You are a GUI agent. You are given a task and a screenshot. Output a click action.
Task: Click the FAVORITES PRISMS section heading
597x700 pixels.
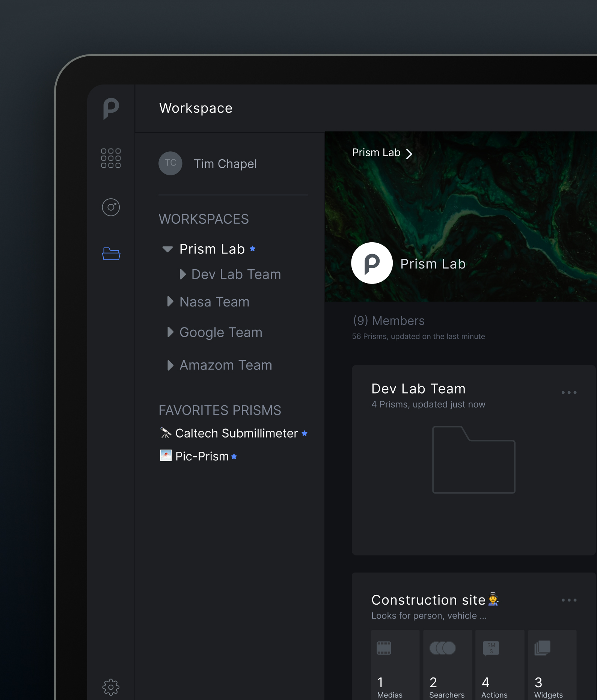click(220, 410)
